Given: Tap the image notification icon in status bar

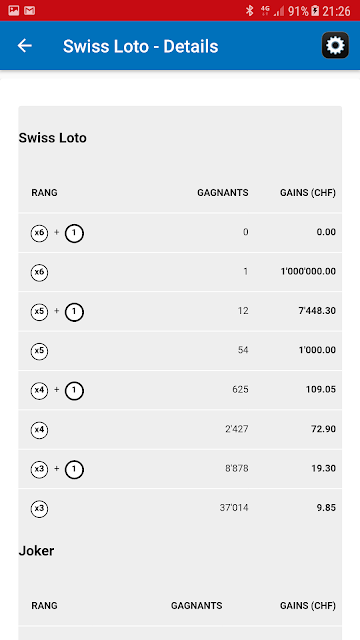Looking at the screenshot, I should coord(13,11).
